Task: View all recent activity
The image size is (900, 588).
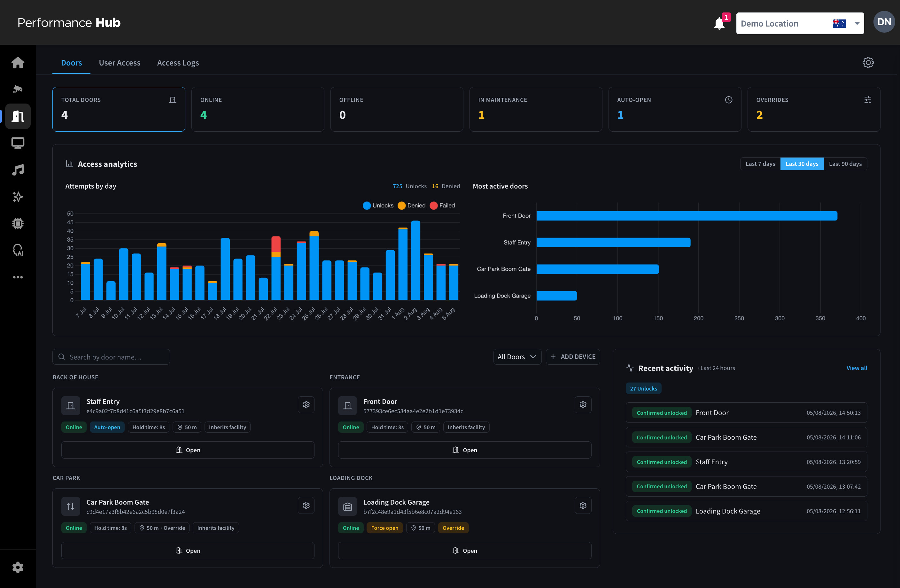Action: [x=857, y=368]
